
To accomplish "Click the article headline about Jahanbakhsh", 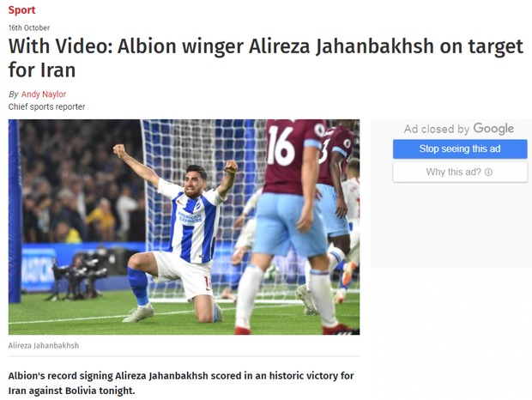I will click(x=266, y=58).
